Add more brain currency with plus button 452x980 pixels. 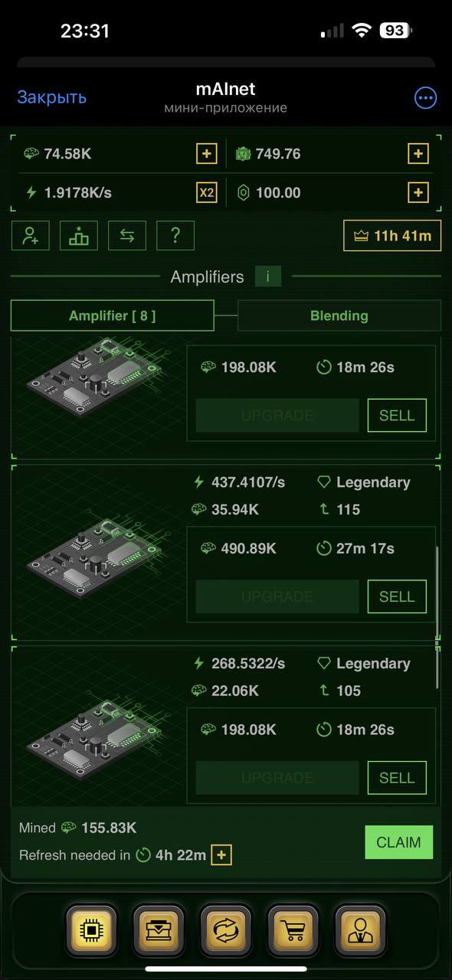207,154
